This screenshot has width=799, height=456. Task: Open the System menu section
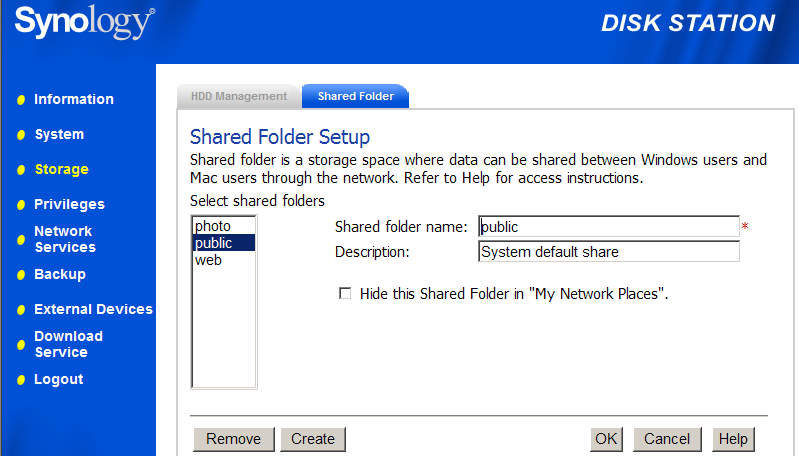point(59,134)
